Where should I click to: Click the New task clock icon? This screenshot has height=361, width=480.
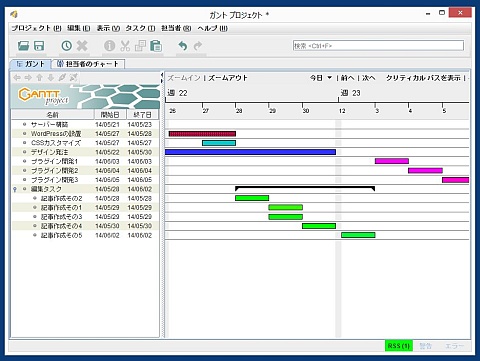pos(66,46)
